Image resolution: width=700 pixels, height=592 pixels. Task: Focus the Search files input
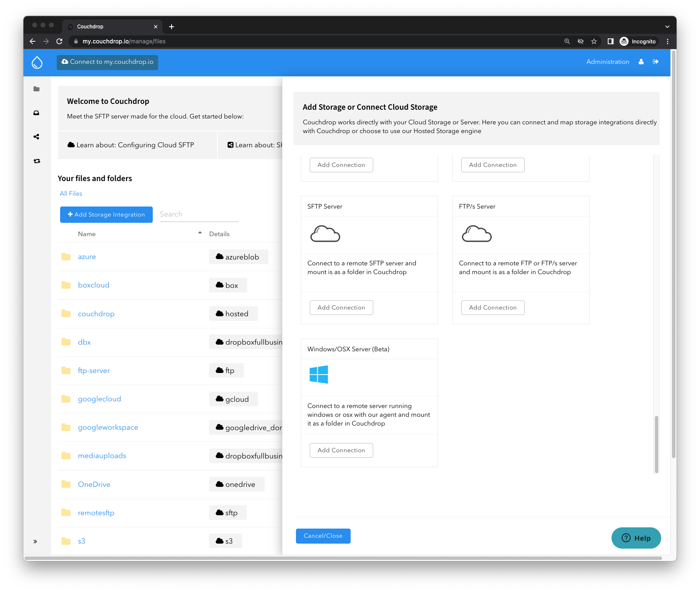pyautogui.click(x=199, y=214)
